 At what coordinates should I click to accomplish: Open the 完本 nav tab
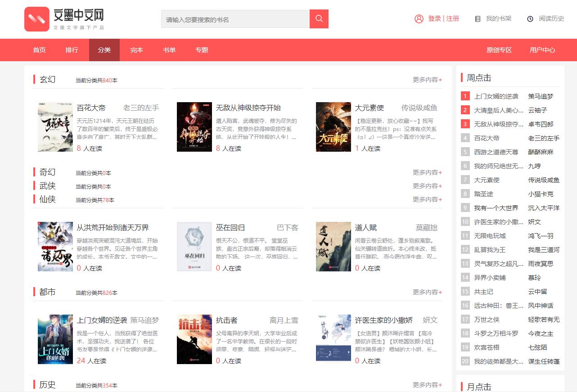[x=137, y=50]
